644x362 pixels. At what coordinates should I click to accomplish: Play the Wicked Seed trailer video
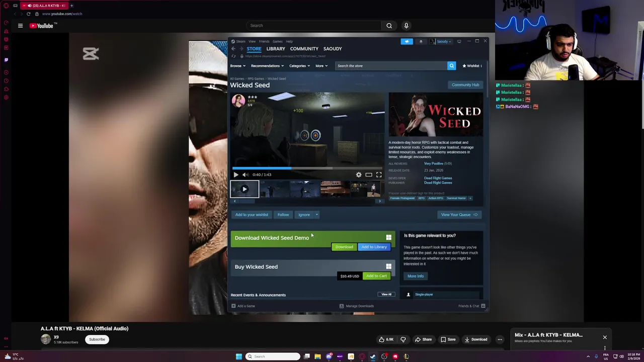pos(236,174)
